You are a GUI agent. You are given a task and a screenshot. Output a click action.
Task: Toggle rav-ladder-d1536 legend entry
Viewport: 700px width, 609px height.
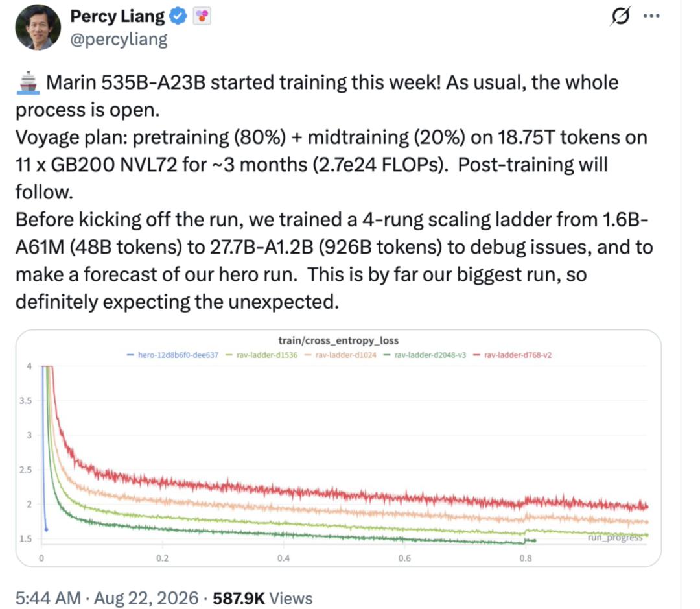[x=262, y=355]
